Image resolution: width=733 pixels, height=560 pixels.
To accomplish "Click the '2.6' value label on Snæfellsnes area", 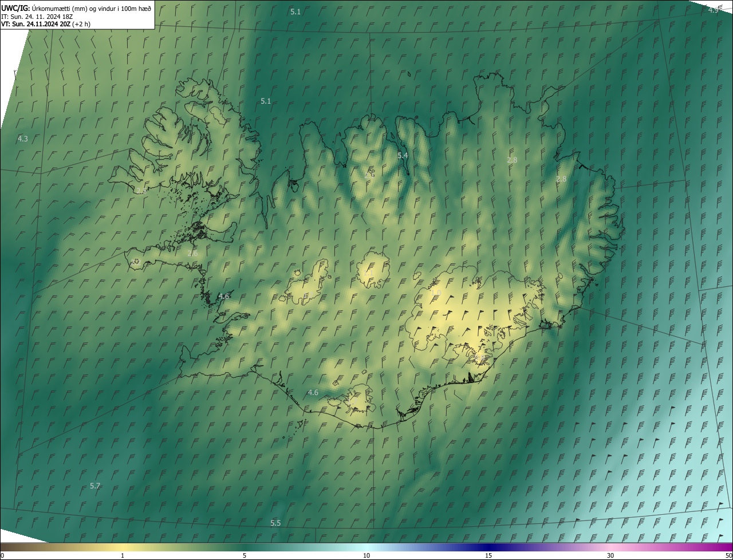I will (x=192, y=253).
